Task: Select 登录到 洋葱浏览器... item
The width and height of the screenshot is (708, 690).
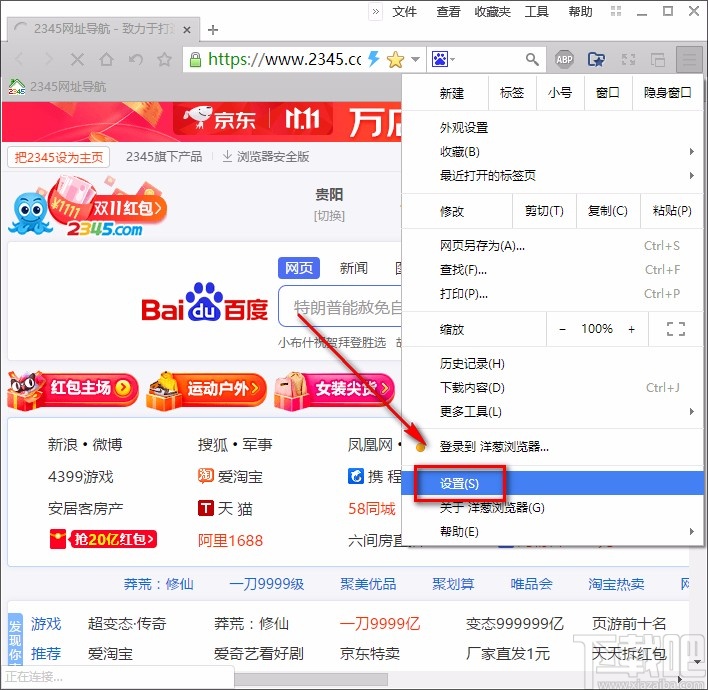Action: [552, 447]
